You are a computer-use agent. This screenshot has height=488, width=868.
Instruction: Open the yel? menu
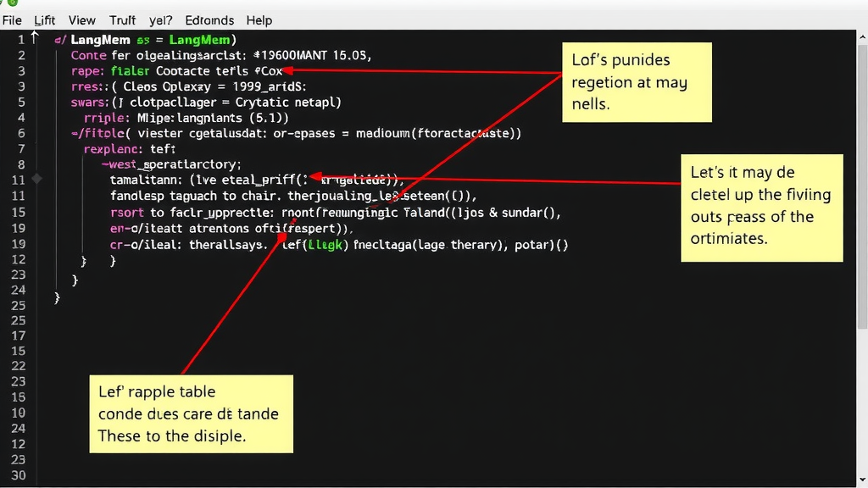pyautogui.click(x=159, y=20)
